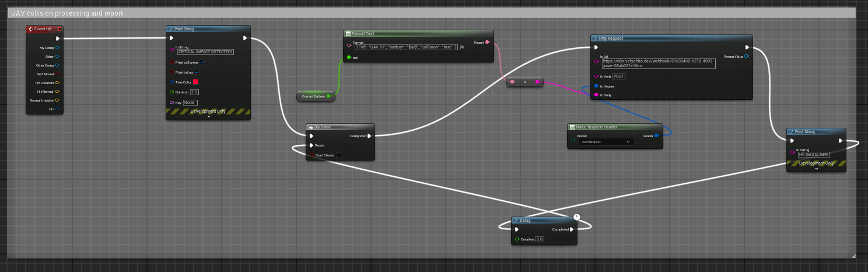Click the In Url webhook text field
Screen dimensions: 868x272
[x=659, y=63]
